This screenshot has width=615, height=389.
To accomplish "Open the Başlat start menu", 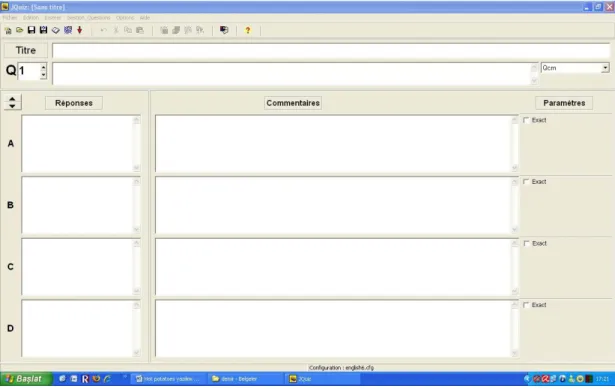I will coord(26,379).
